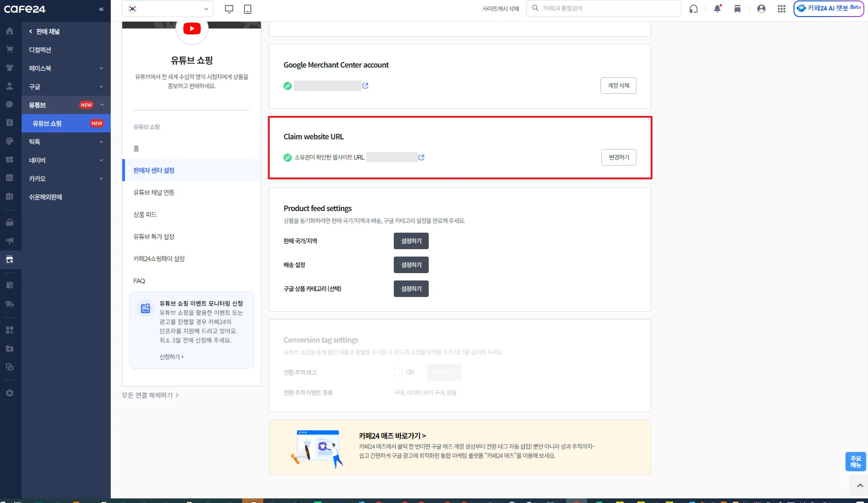Open the account profile icon

[x=761, y=9]
